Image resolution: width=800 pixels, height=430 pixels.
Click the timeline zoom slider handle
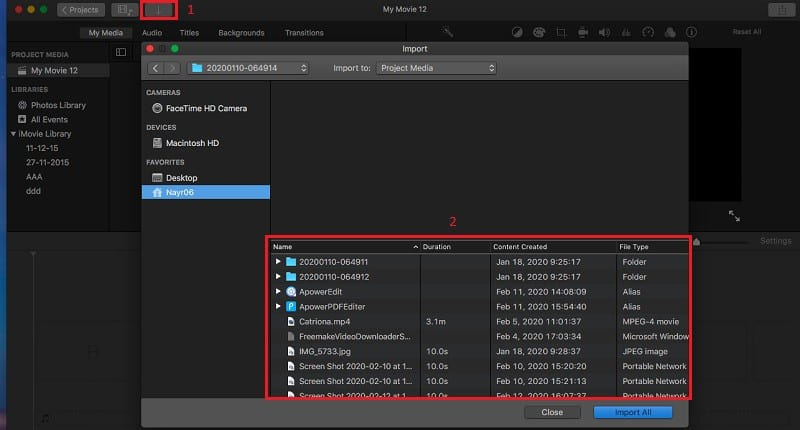click(696, 242)
